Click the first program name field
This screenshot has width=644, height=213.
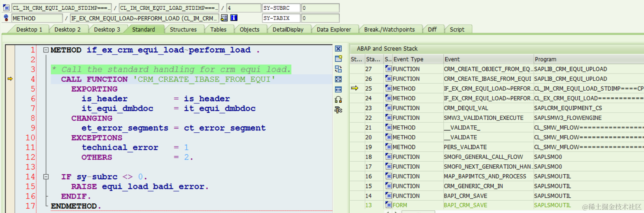(61, 8)
